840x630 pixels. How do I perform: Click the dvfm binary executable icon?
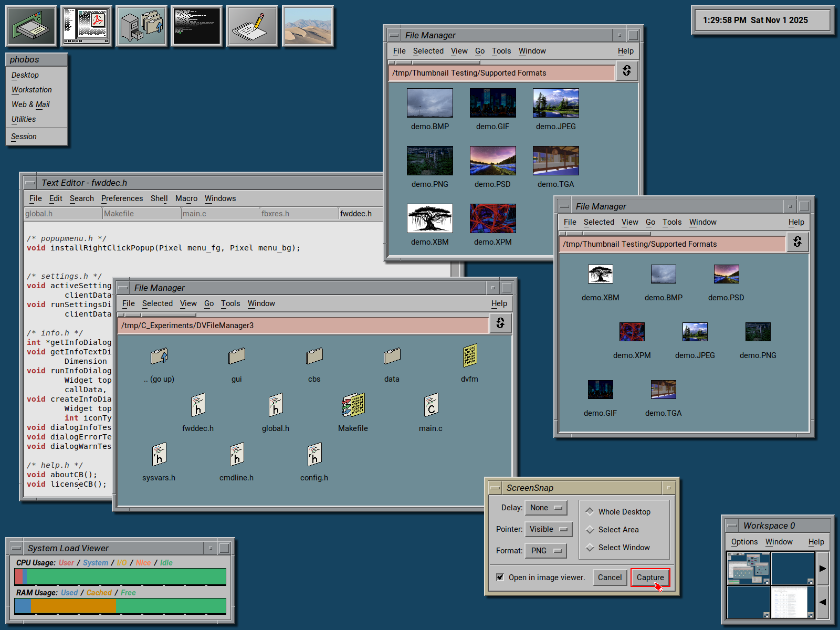[x=469, y=356]
